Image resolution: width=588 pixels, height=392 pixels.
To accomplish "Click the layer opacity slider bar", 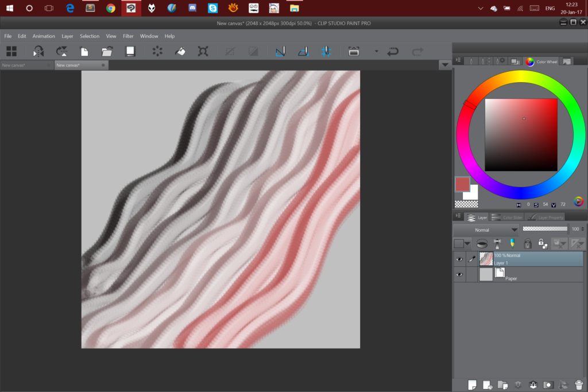I will (545, 228).
